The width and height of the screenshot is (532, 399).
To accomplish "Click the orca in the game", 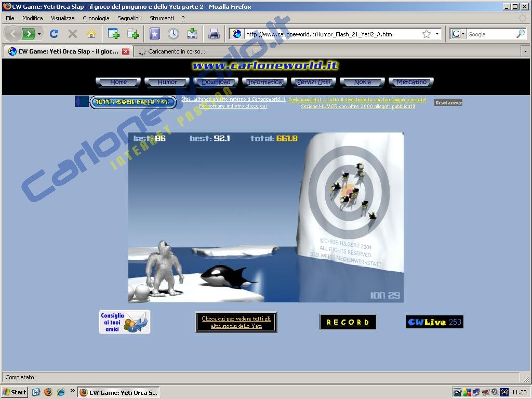I will point(228,276).
